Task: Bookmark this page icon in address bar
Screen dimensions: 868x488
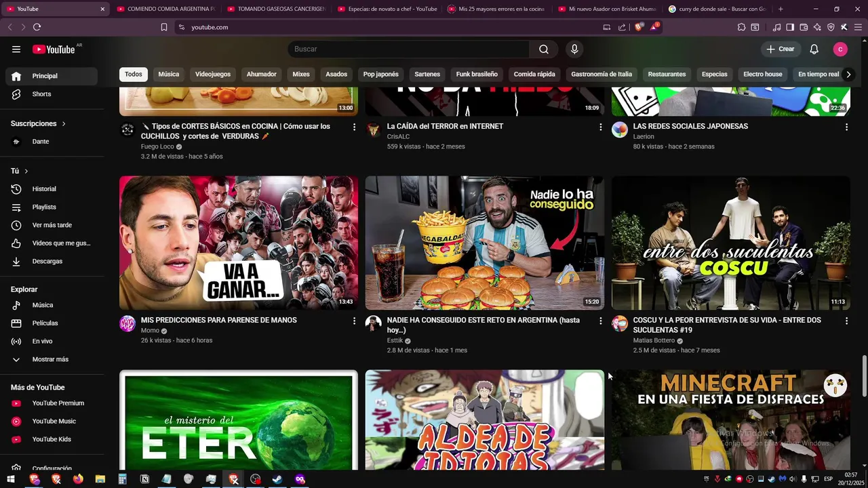Action: coord(164,27)
